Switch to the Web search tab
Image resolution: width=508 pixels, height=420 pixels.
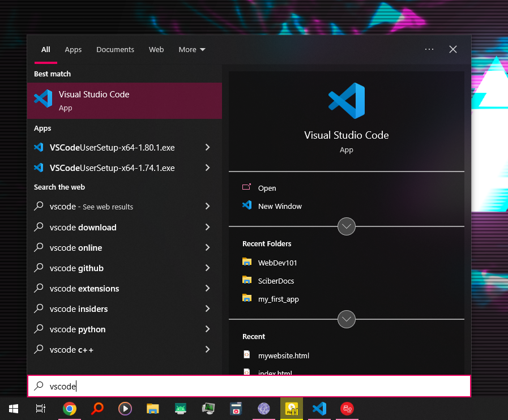(x=156, y=50)
